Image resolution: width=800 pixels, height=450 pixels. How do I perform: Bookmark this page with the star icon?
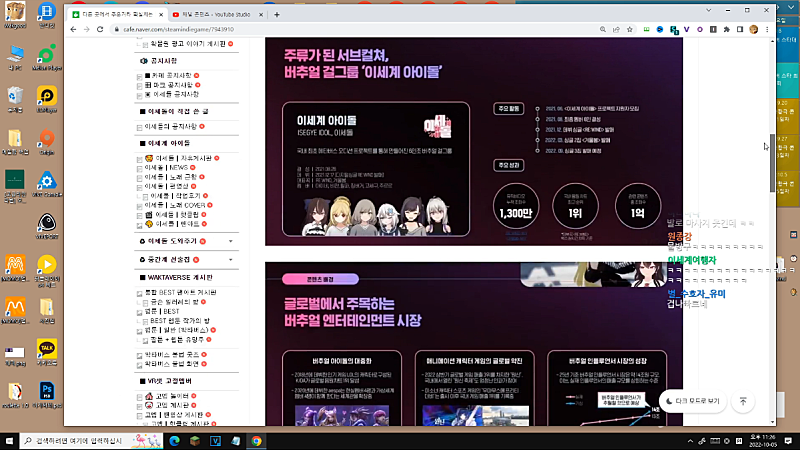point(630,30)
